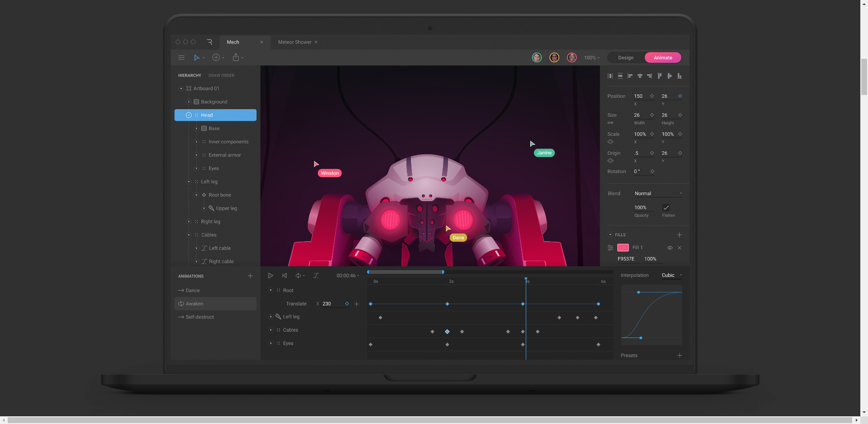868x424 pixels.
Task: Toggle Translate X keyframe diamond
Action: (347, 304)
